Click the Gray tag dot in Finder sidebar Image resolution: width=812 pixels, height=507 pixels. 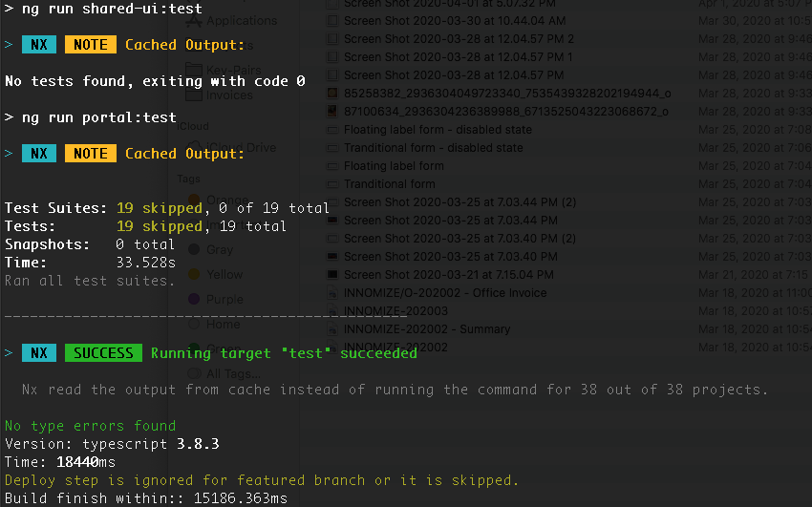tap(194, 249)
